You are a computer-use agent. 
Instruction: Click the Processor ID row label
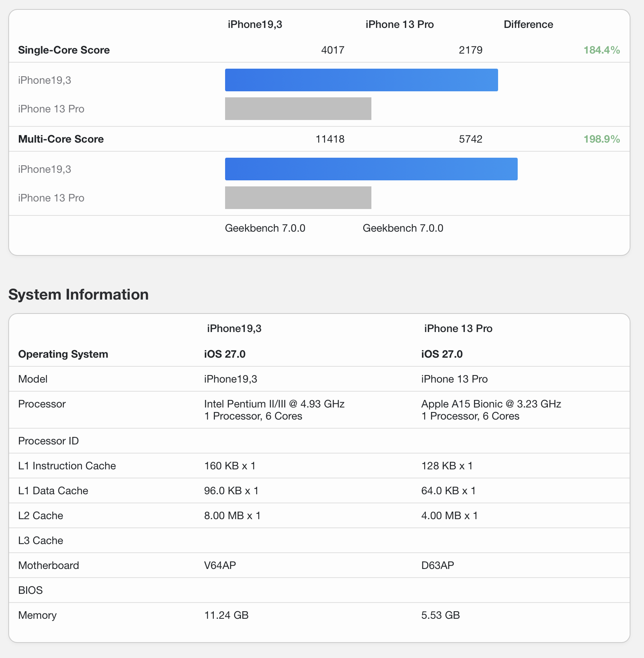(48, 441)
